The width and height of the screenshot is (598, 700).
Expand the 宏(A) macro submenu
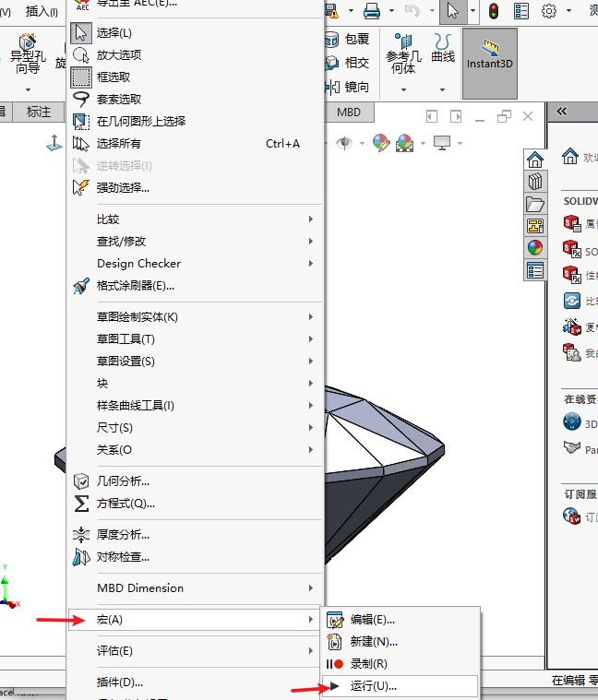pos(196,620)
